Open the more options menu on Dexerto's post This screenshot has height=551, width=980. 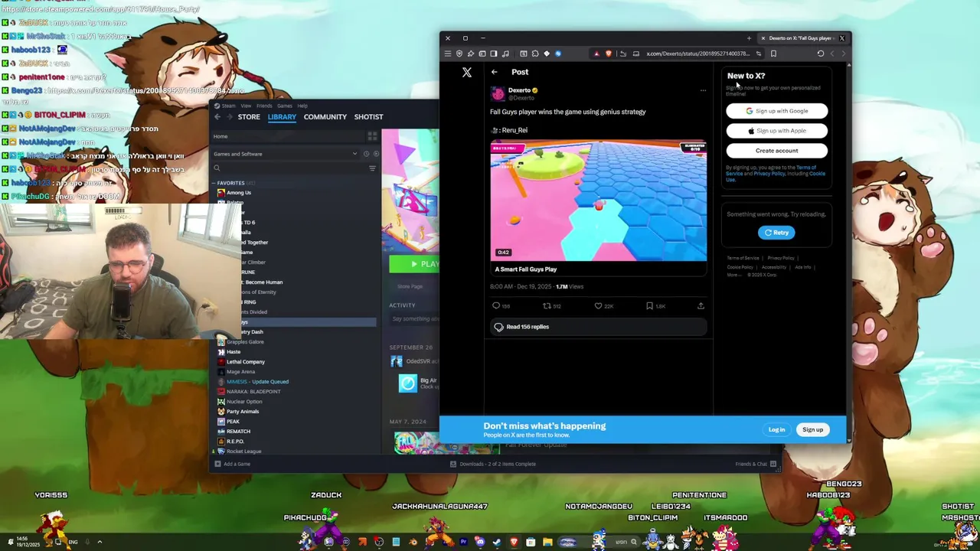(703, 90)
